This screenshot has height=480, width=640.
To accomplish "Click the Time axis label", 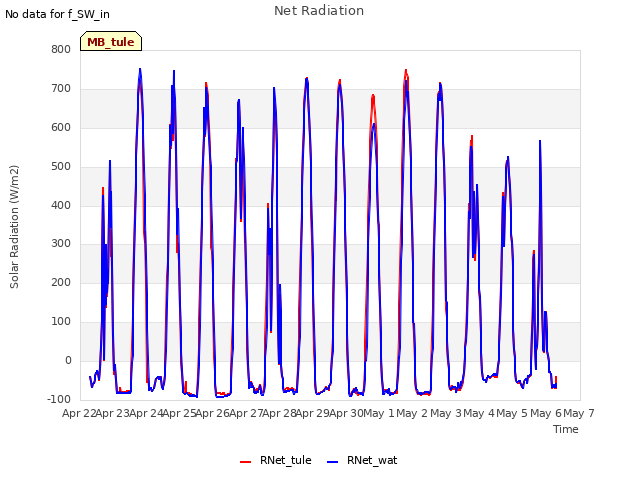I will click(x=565, y=429).
